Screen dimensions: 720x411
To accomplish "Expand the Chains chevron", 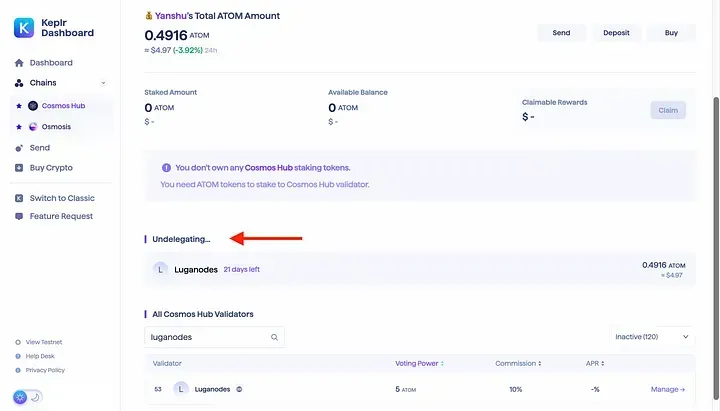I will pos(103,83).
